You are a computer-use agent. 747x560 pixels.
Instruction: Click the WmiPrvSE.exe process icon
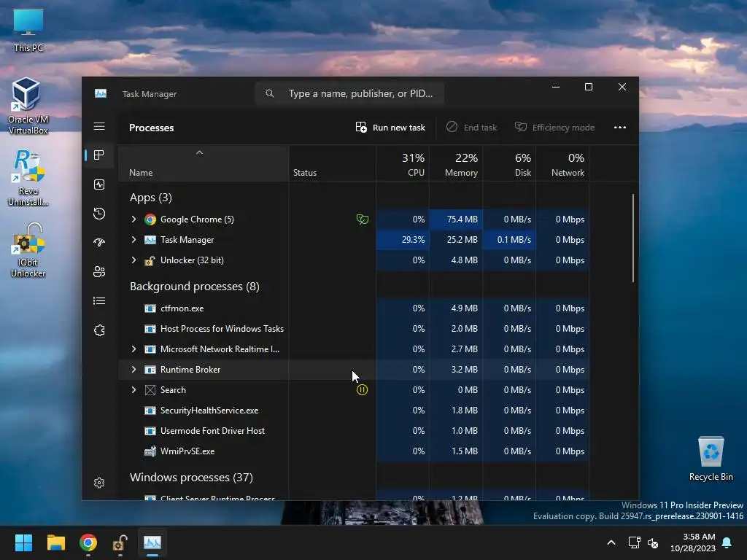tap(150, 451)
